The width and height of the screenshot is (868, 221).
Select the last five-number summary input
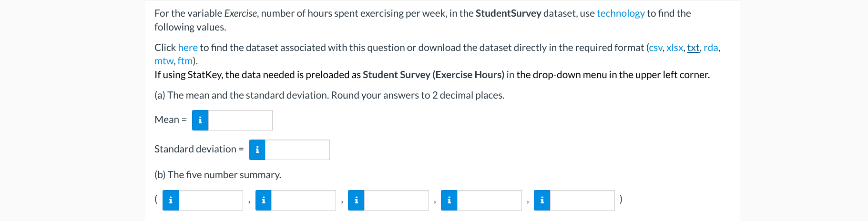(582, 200)
